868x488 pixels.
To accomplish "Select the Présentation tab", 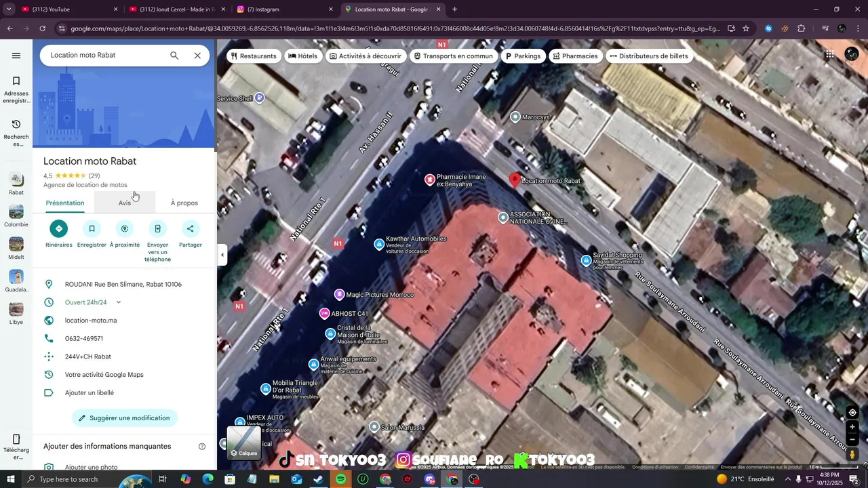I will [65, 203].
